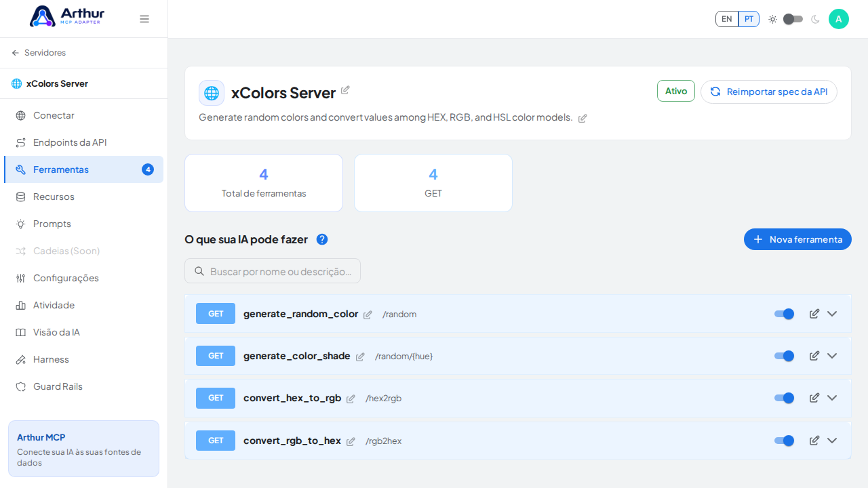
Task: Open the Harness section
Action: [x=83, y=359]
